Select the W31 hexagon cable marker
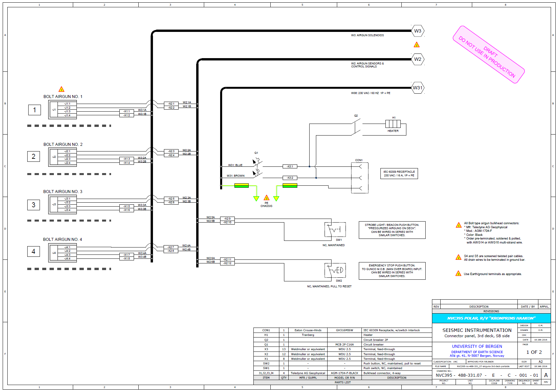558x392 pixels. (417, 88)
